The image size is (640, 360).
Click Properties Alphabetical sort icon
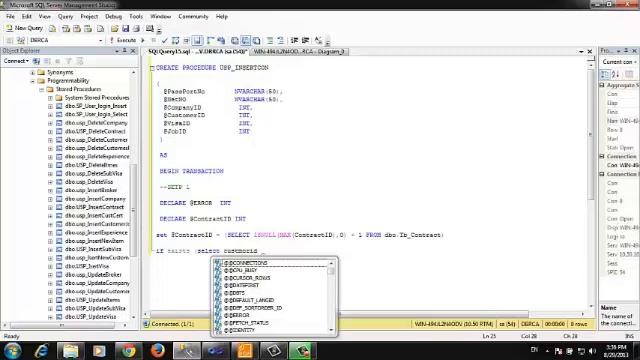616,74
